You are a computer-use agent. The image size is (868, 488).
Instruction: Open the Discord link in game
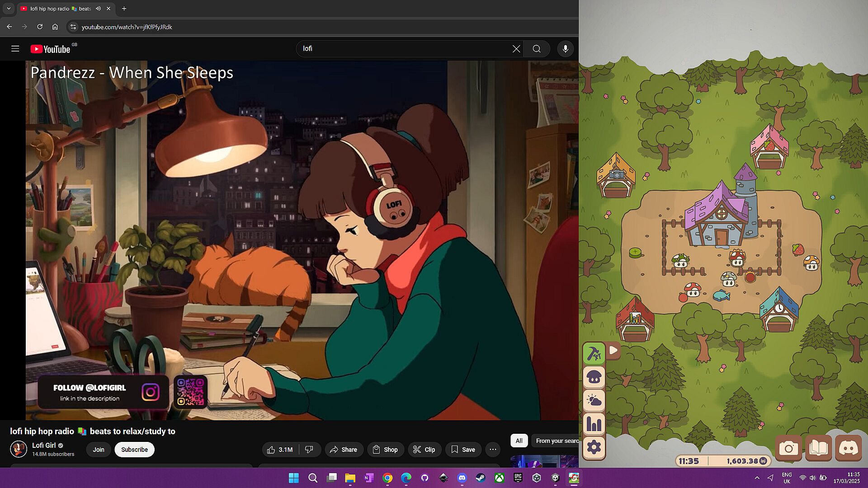pyautogui.click(x=848, y=448)
